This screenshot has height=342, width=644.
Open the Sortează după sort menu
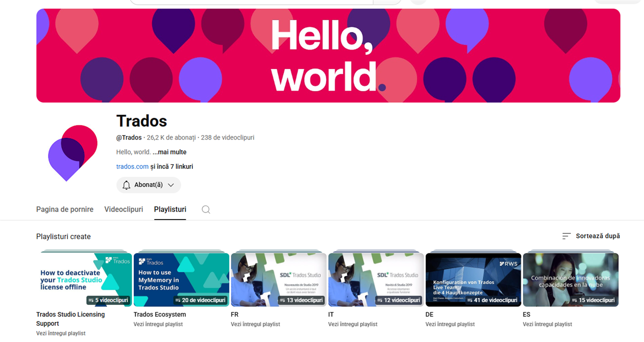click(x=591, y=236)
